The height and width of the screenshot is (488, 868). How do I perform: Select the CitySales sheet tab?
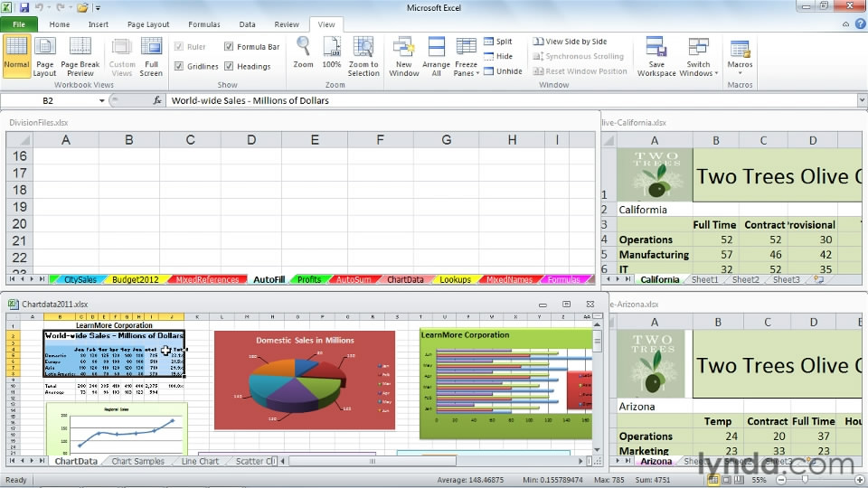click(80, 279)
